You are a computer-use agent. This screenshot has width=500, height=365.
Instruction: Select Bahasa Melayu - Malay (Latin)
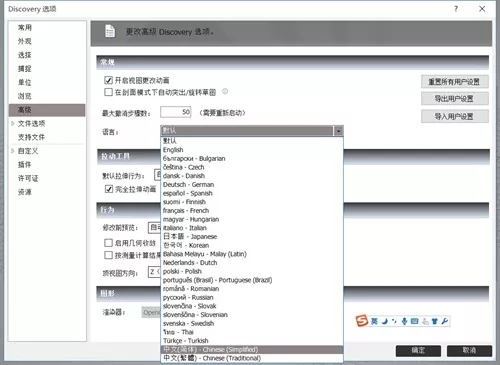tap(252, 254)
